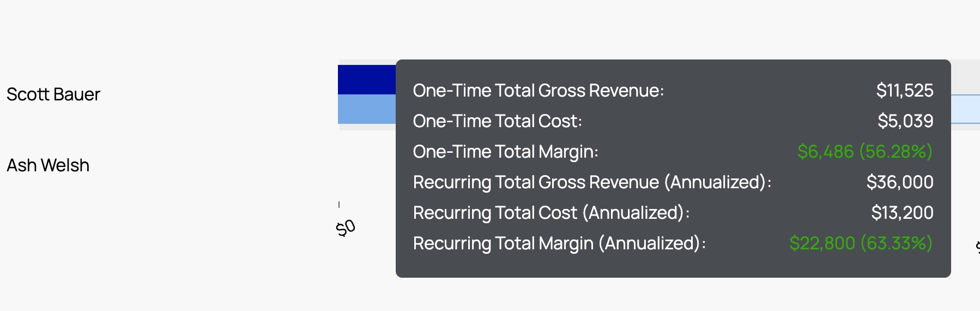This screenshot has height=311, width=980.
Task: Click the One-Time Total Gross Revenue label
Action: point(538,91)
